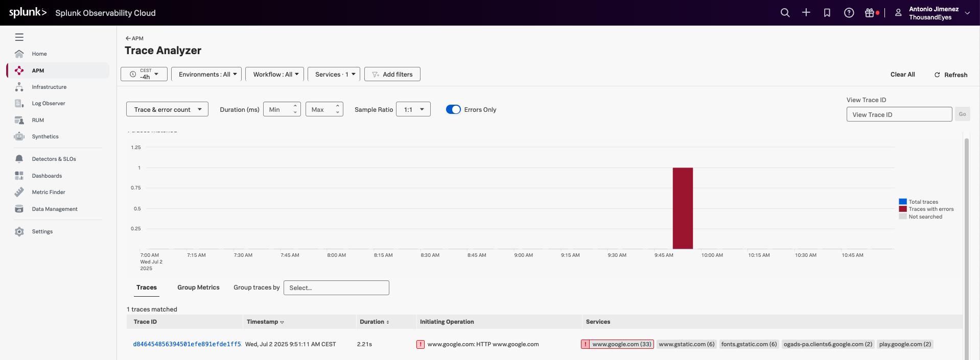Click the play.google.com (2) service tag
Viewport: 980px width, 360px height.
905,344
